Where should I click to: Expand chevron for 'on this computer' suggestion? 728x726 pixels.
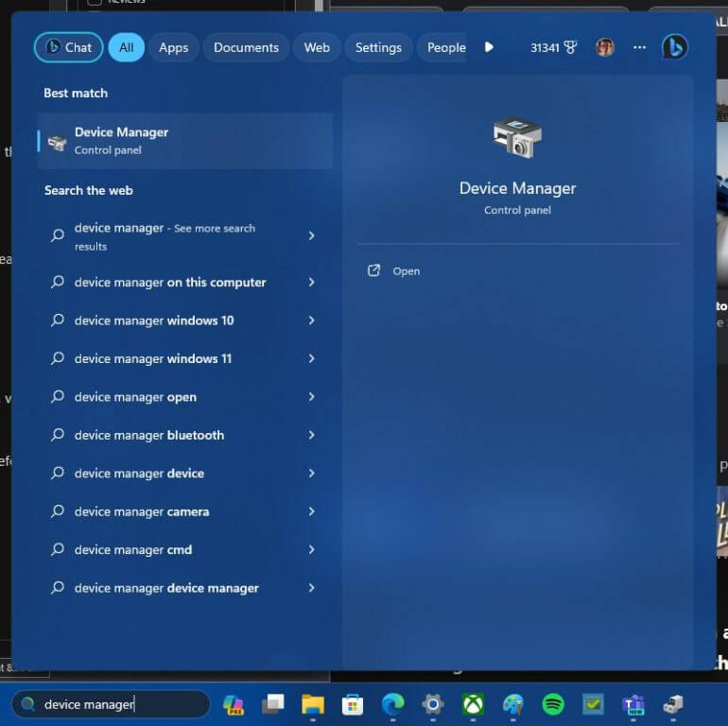(312, 283)
